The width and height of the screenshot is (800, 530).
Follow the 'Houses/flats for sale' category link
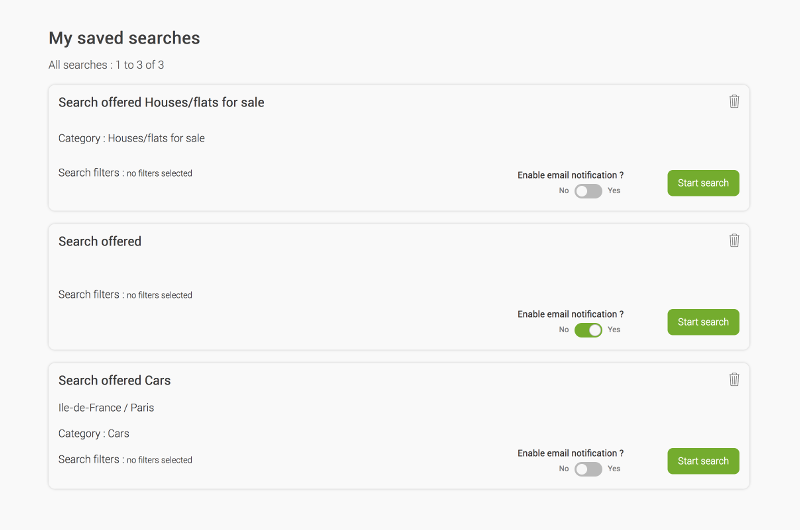click(156, 138)
